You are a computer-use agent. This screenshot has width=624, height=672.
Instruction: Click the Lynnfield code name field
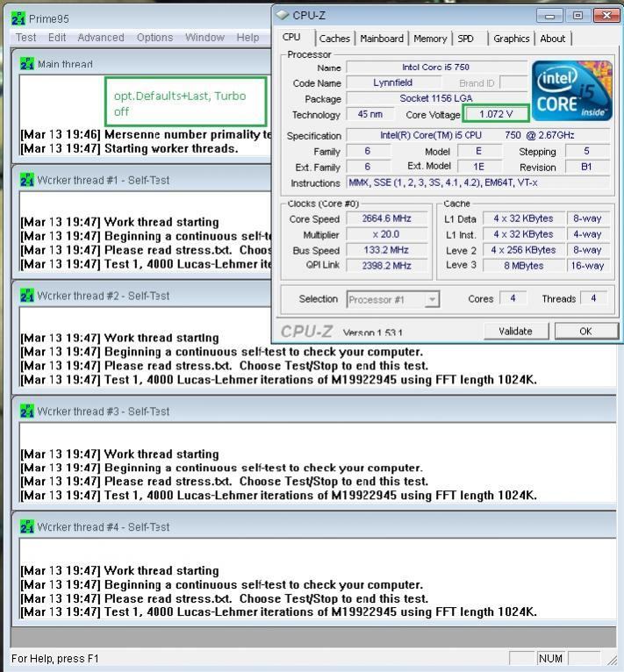coord(393,82)
